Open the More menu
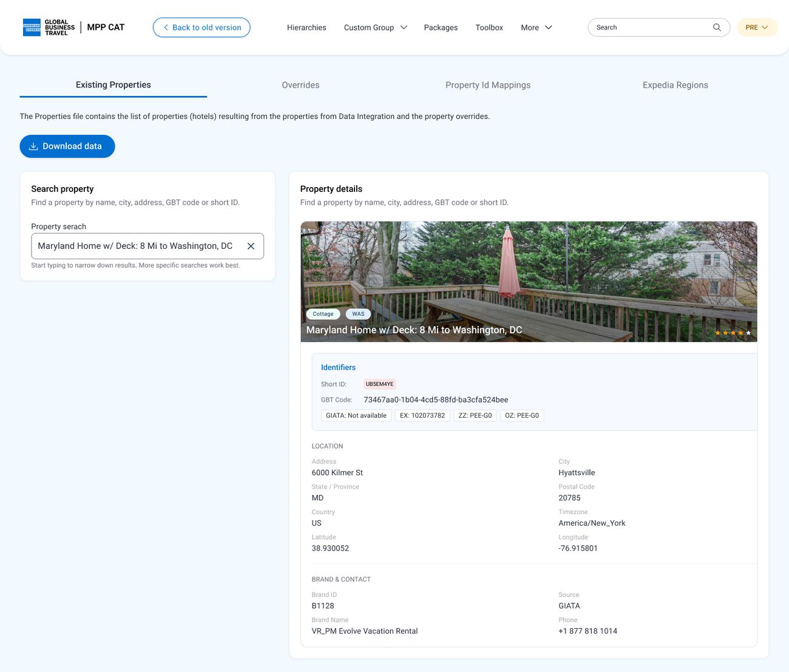This screenshot has height=672, width=789. pyautogui.click(x=537, y=27)
